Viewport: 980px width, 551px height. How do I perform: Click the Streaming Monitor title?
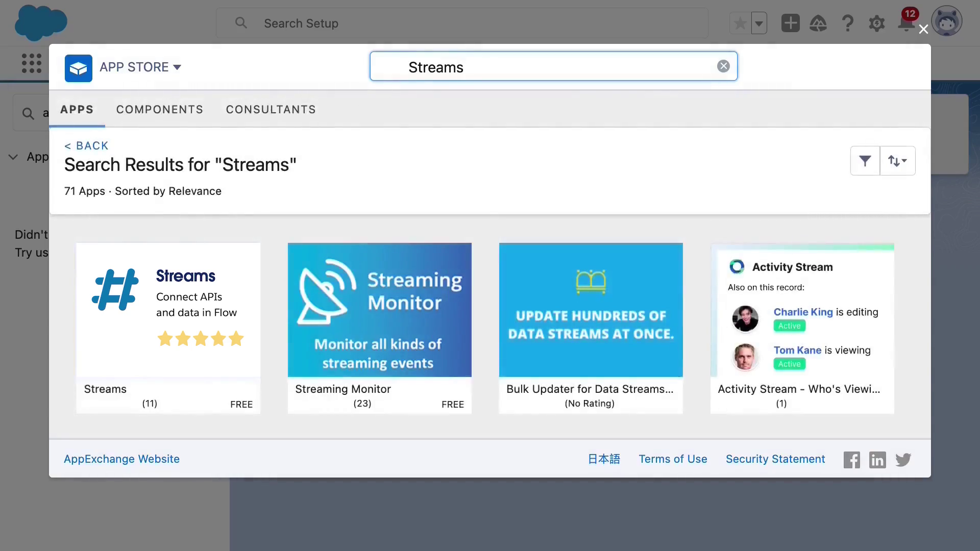coord(343,389)
